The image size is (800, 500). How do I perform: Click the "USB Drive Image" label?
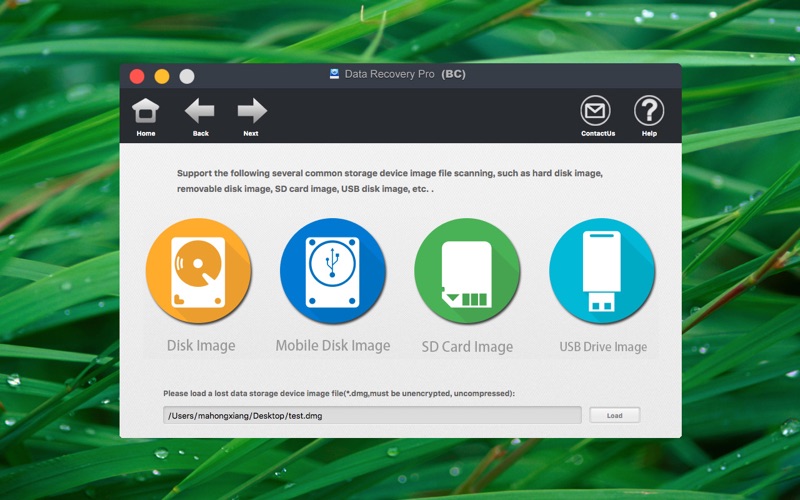[603, 347]
